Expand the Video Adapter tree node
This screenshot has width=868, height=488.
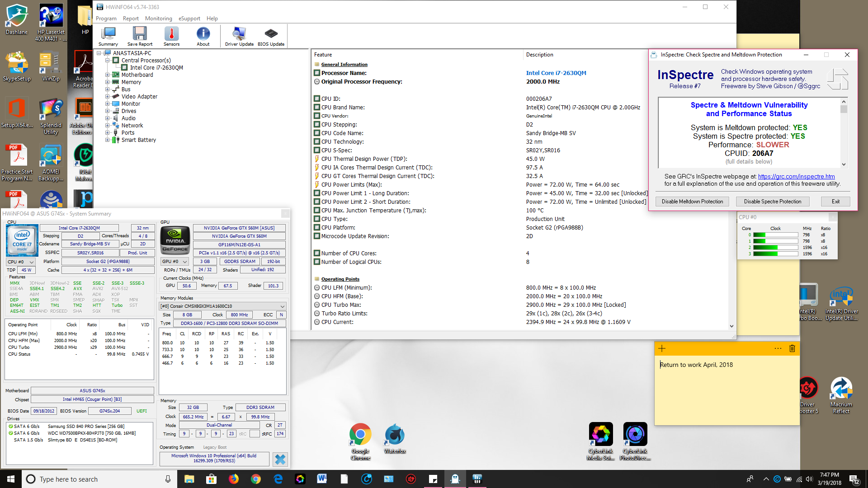108,97
